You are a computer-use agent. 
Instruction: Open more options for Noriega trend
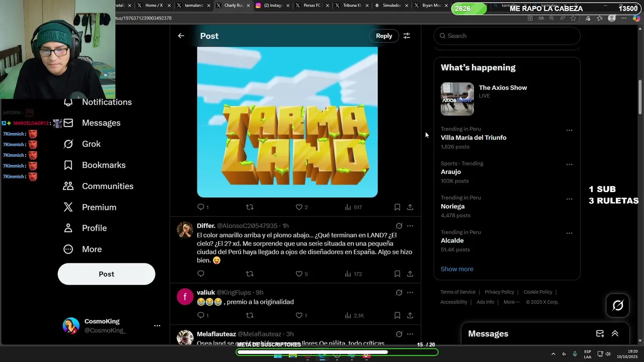coord(569,199)
